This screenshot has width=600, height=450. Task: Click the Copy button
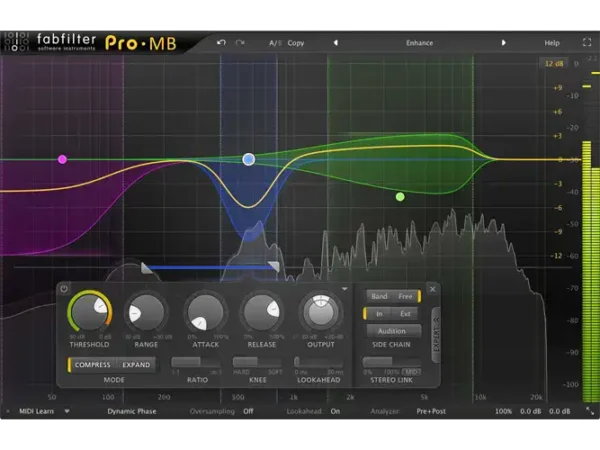point(296,43)
